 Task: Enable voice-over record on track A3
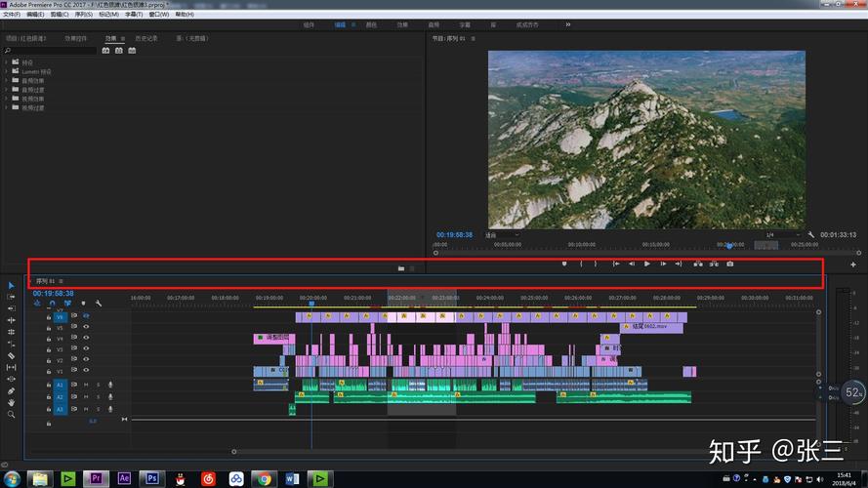pyautogui.click(x=110, y=410)
